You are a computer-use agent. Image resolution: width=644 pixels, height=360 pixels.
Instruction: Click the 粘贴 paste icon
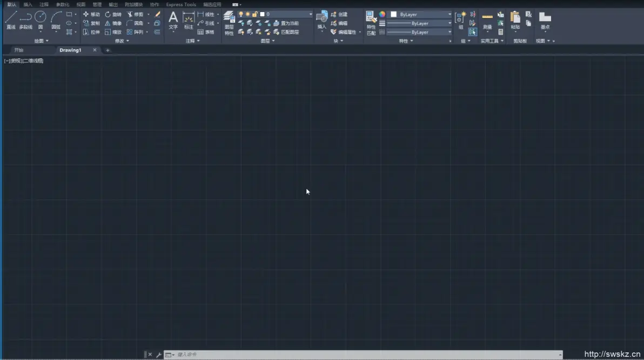515,20
